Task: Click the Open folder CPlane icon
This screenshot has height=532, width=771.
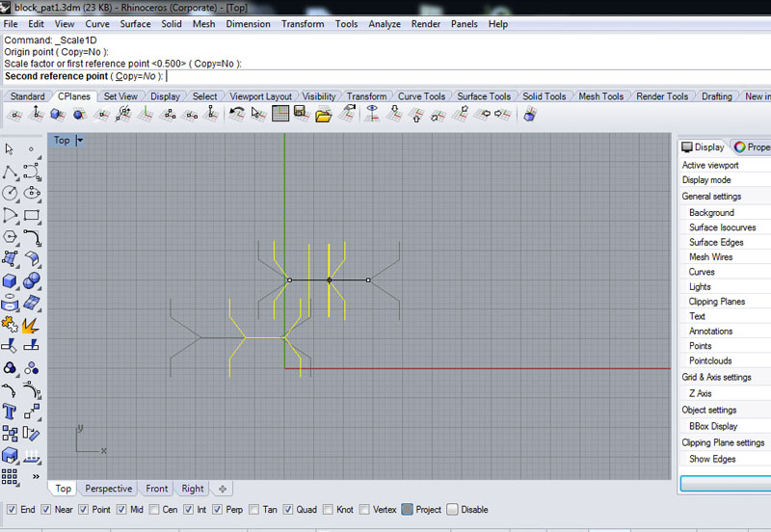Action: point(323,116)
